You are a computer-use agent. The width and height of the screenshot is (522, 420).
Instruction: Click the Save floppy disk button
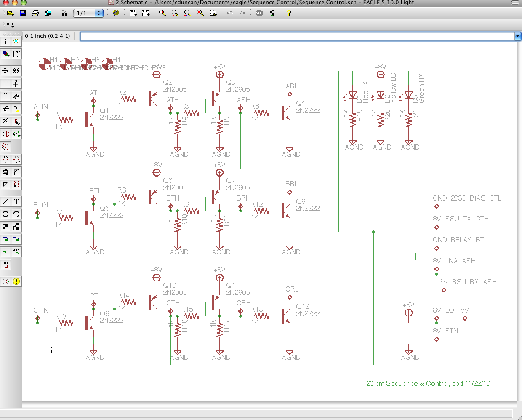click(23, 13)
